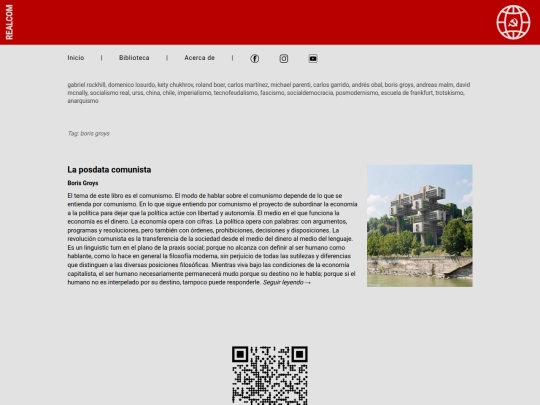Image resolution: width=540 pixels, height=405 pixels.
Task: Click the Boris Groys author name
Action: point(83,183)
